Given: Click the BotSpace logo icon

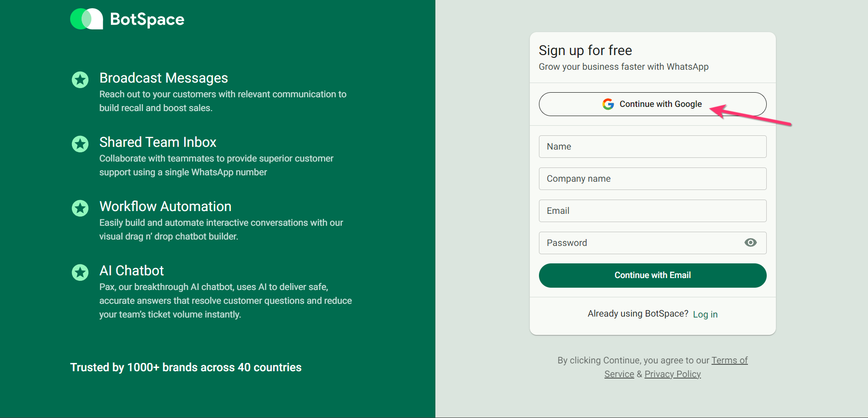Looking at the screenshot, I should pyautogui.click(x=87, y=19).
